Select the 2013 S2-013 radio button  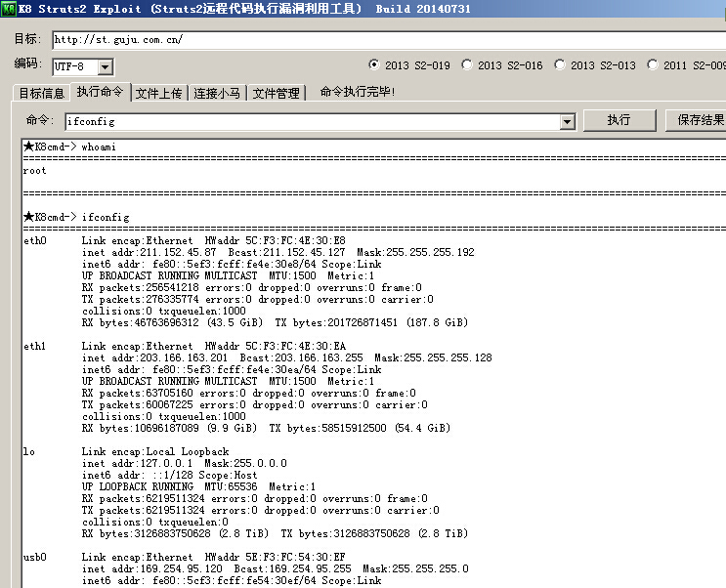[x=560, y=64]
